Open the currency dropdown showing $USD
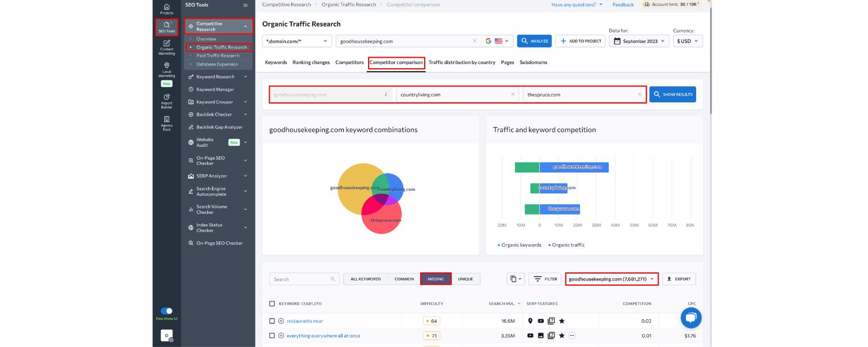This screenshot has height=347, width=868. [x=686, y=40]
